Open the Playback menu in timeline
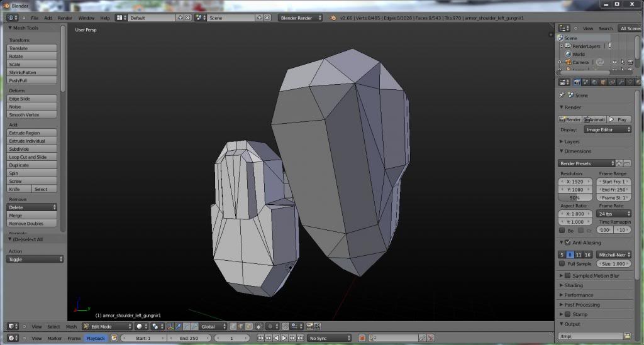The height and width of the screenshot is (345, 644). (96, 338)
